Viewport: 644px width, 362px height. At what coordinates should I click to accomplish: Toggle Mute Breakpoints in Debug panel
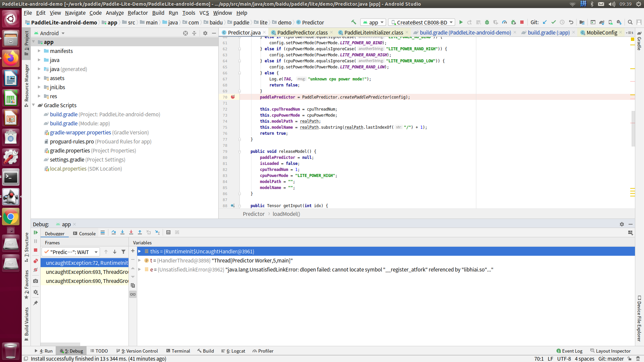point(36,270)
